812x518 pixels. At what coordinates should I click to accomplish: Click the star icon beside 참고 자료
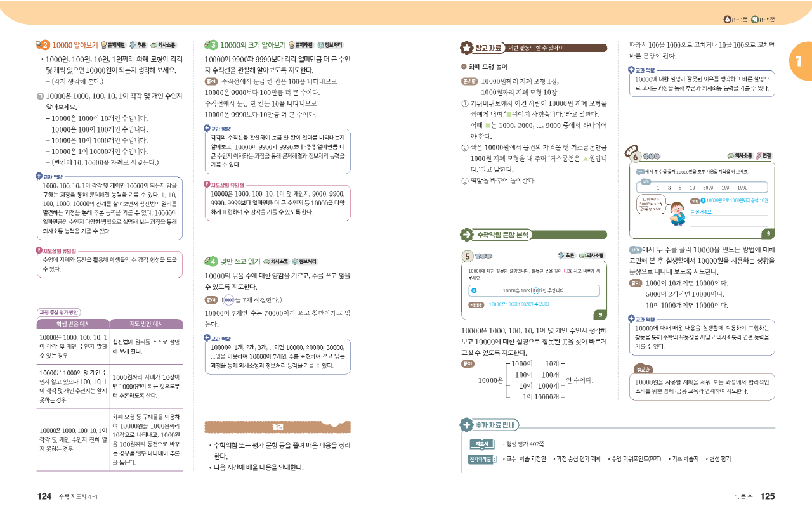coord(466,48)
